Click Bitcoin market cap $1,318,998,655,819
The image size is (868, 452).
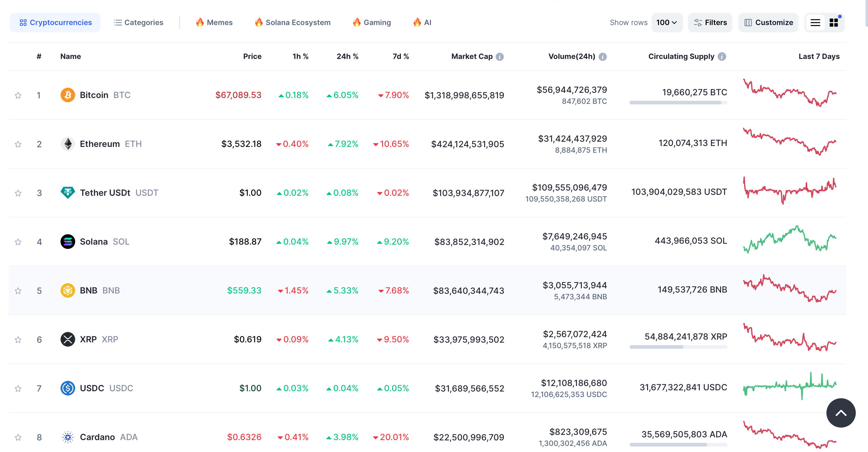click(x=464, y=95)
